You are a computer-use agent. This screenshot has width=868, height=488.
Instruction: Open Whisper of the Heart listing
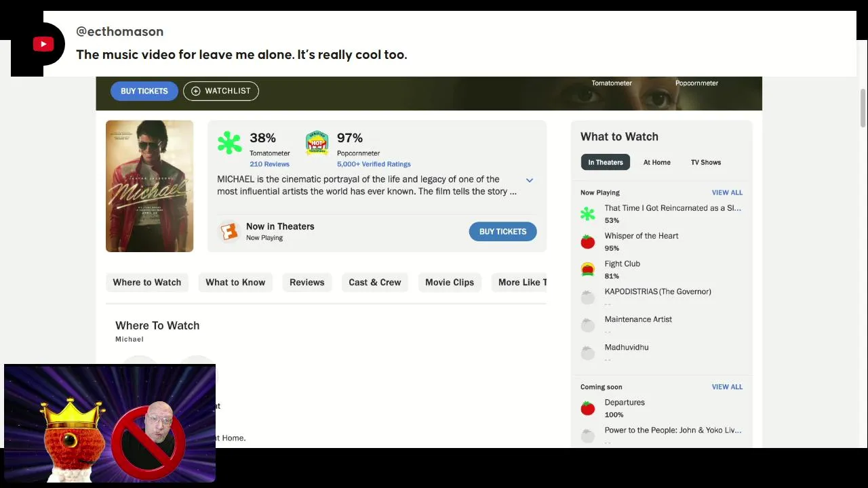642,236
